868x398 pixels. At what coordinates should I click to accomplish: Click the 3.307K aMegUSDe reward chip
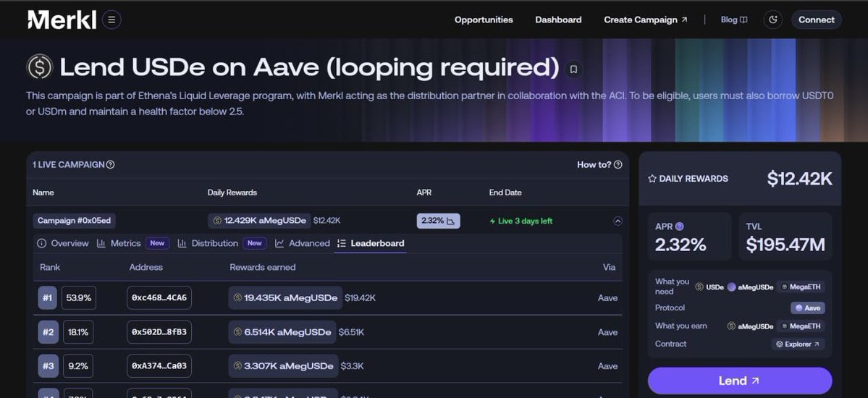[x=283, y=366]
